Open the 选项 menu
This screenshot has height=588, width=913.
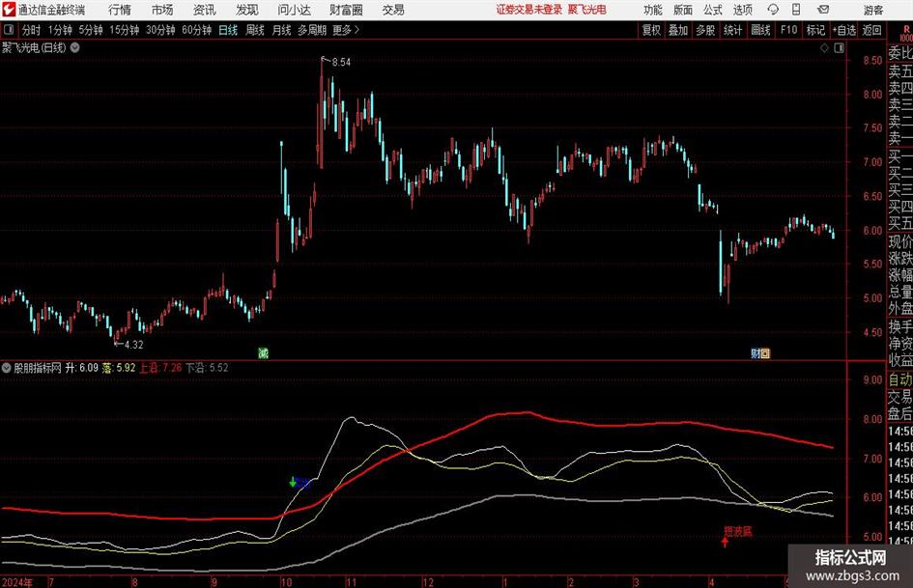[742, 10]
